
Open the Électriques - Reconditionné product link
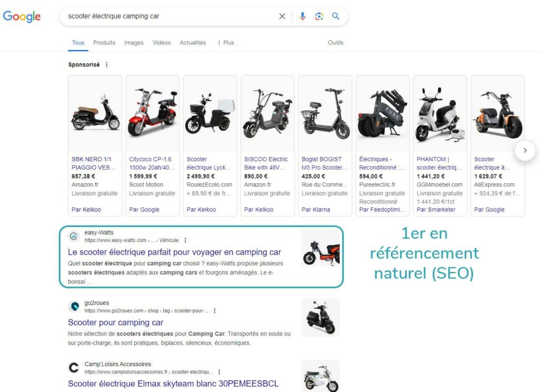tap(383, 163)
